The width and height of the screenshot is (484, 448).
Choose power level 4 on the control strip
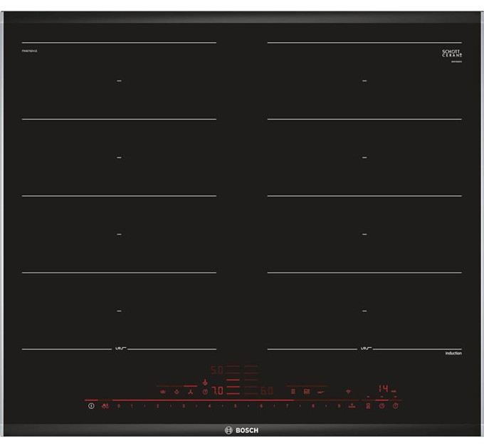(209, 406)
